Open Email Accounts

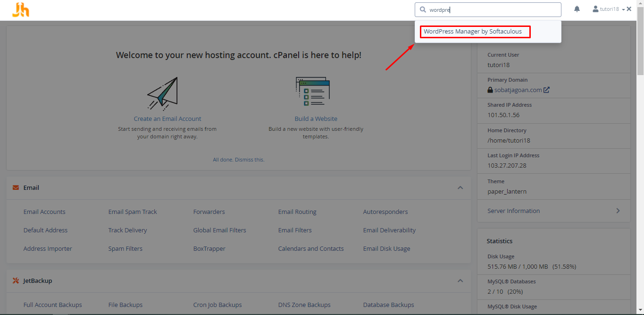point(44,212)
